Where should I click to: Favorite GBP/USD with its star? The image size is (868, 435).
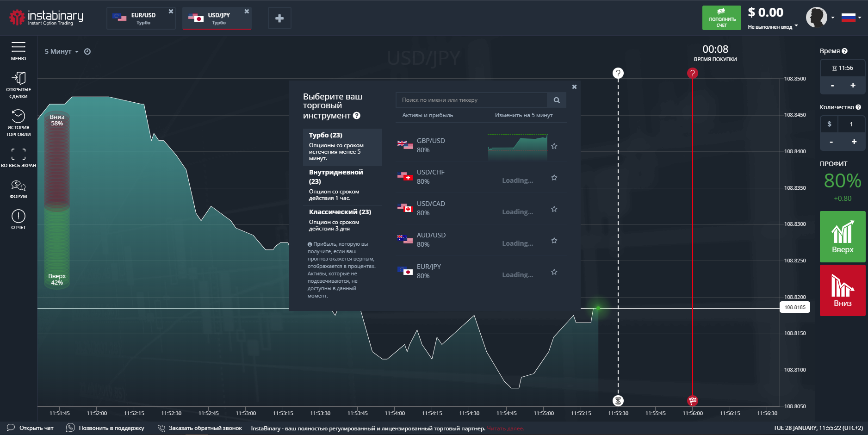(554, 146)
